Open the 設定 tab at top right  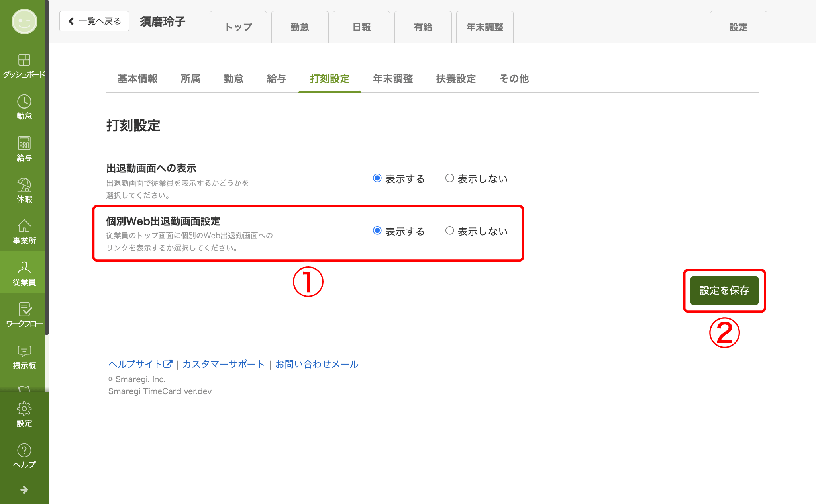pos(738,27)
